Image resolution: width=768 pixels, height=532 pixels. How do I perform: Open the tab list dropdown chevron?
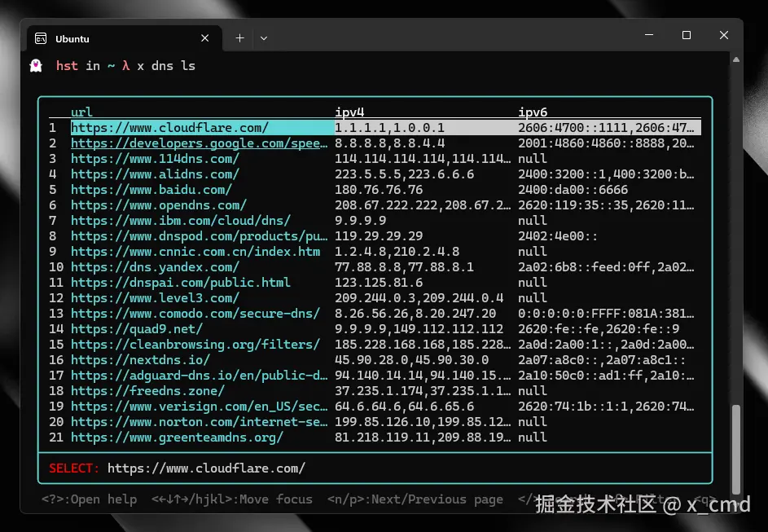[262, 37]
